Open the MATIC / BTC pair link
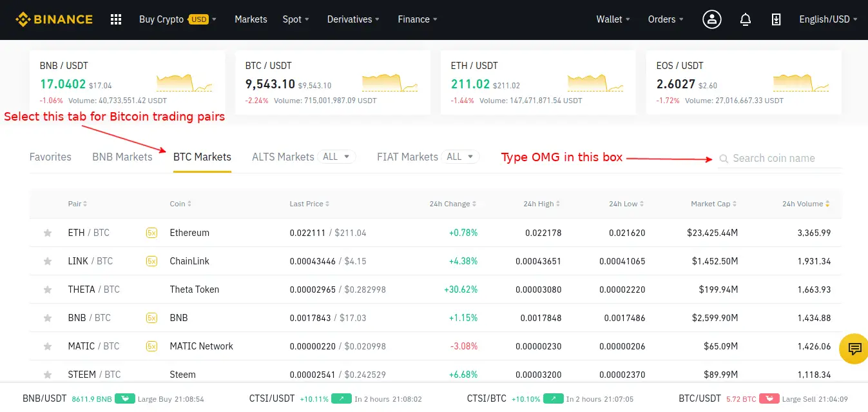Screen dimensions: 868x412 click(x=94, y=346)
